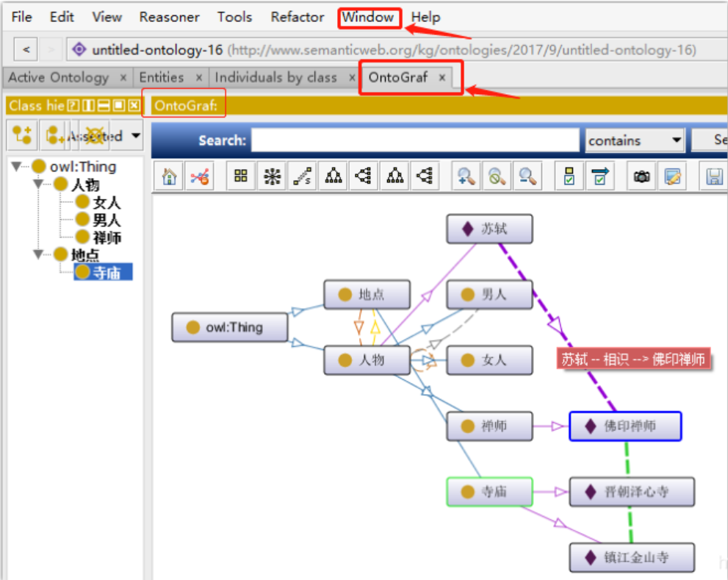Viewport: 728px width, 580px height.
Task: Apply the radial layout icon
Action: click(272, 176)
